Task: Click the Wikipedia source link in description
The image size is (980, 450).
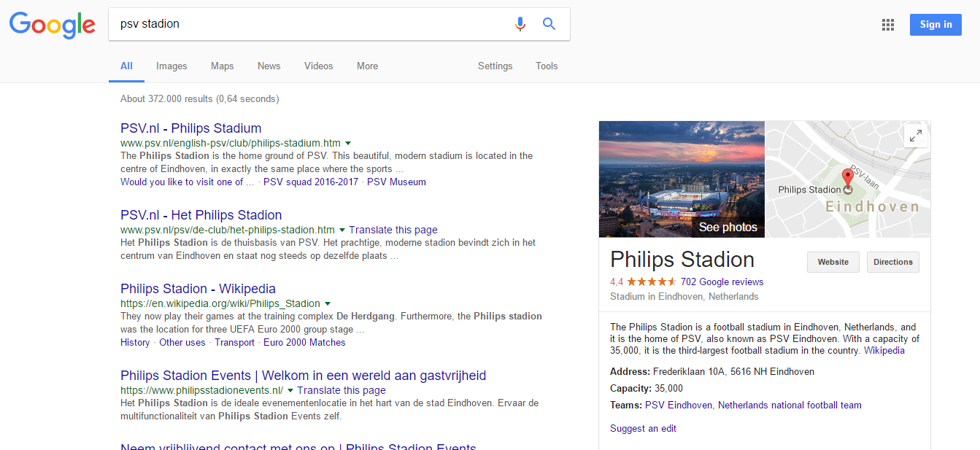Action: click(884, 351)
